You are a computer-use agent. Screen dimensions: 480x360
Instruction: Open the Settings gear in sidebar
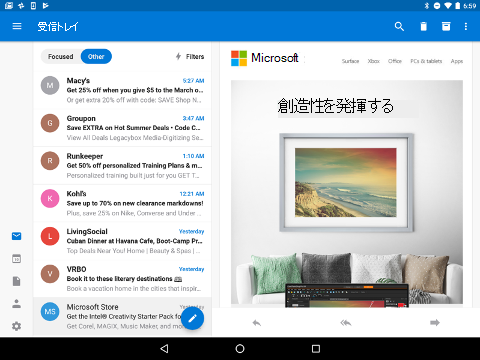17,326
